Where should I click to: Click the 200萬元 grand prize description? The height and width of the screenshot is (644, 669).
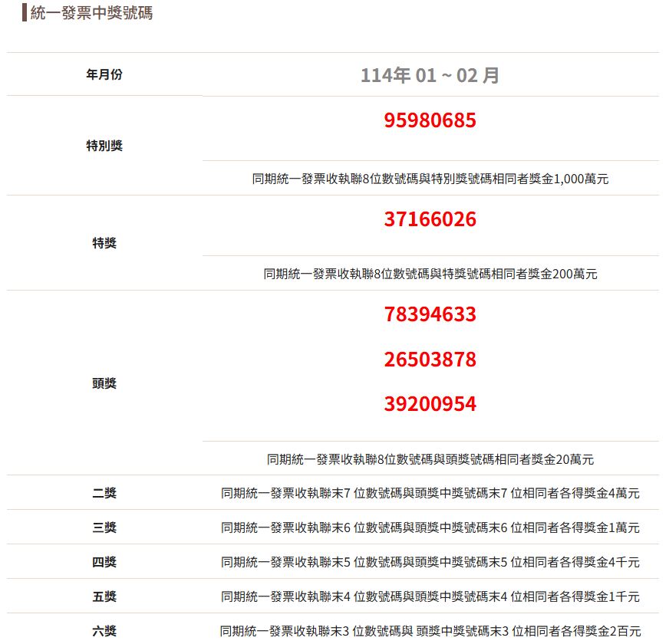430,274
